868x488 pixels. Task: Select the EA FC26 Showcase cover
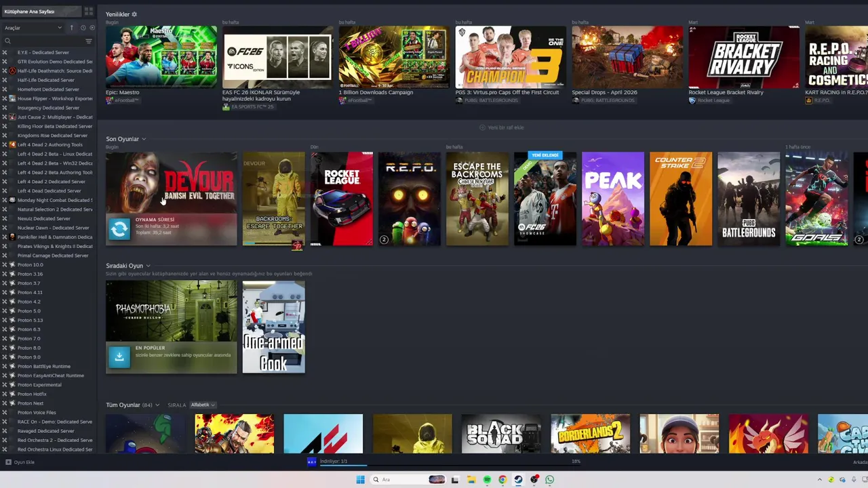tap(545, 199)
